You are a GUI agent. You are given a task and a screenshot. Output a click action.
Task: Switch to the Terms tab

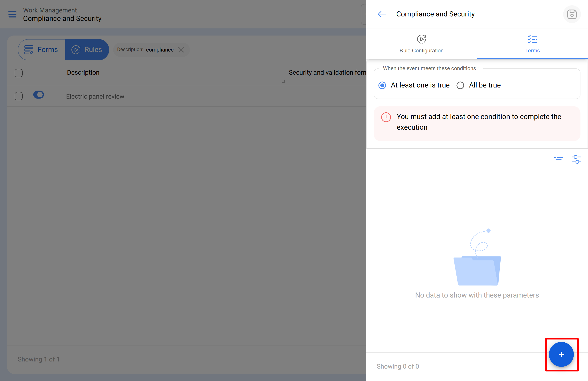532,44
